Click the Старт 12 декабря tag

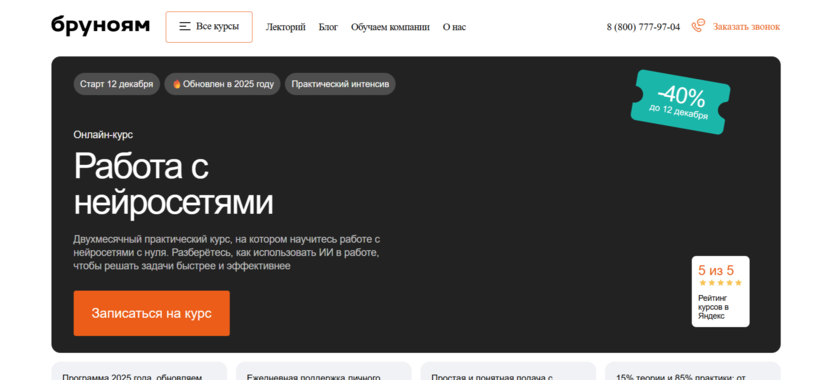[116, 84]
